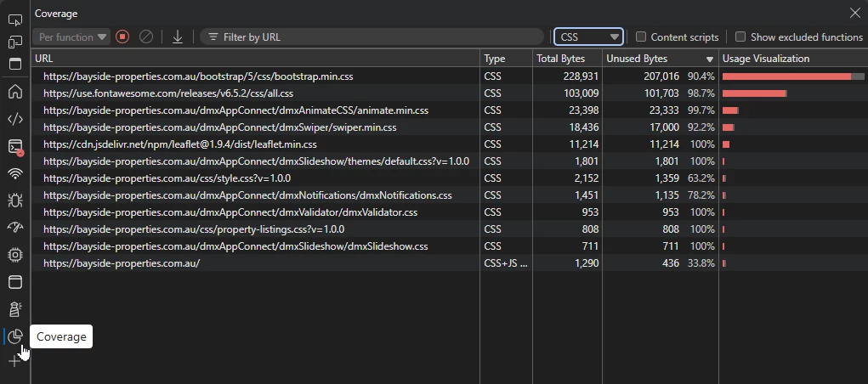Image resolution: width=868 pixels, height=384 pixels.
Task: Open the Console tool icon
Action: [x=15, y=147]
